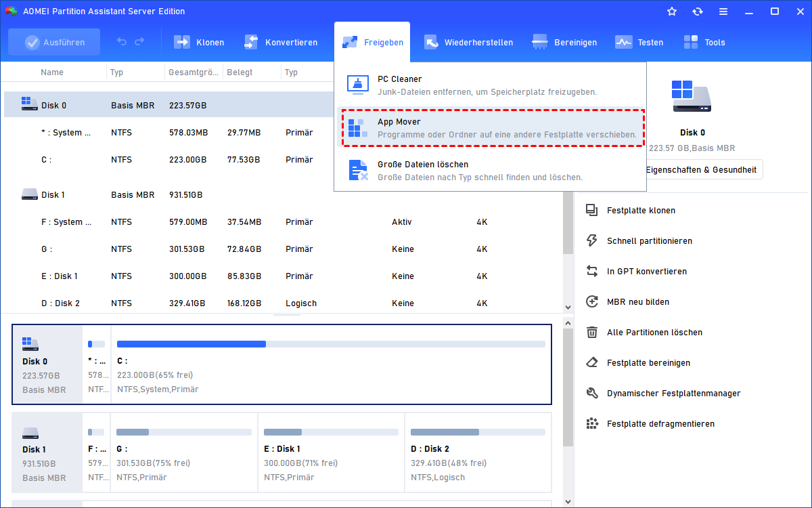Click the wrench icon for Dynamischer Festplattenmanager
Image resolution: width=812 pixels, height=508 pixels.
coord(592,394)
